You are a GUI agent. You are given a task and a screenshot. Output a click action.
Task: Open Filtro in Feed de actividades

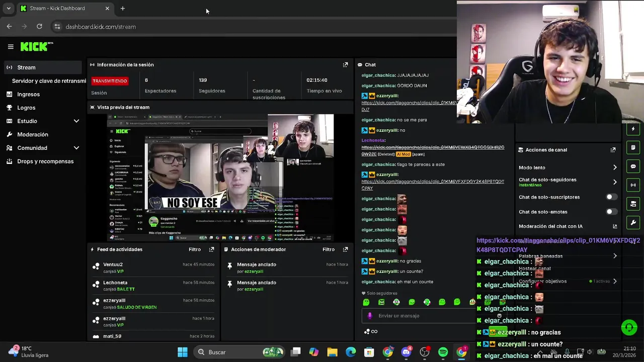tap(195, 249)
